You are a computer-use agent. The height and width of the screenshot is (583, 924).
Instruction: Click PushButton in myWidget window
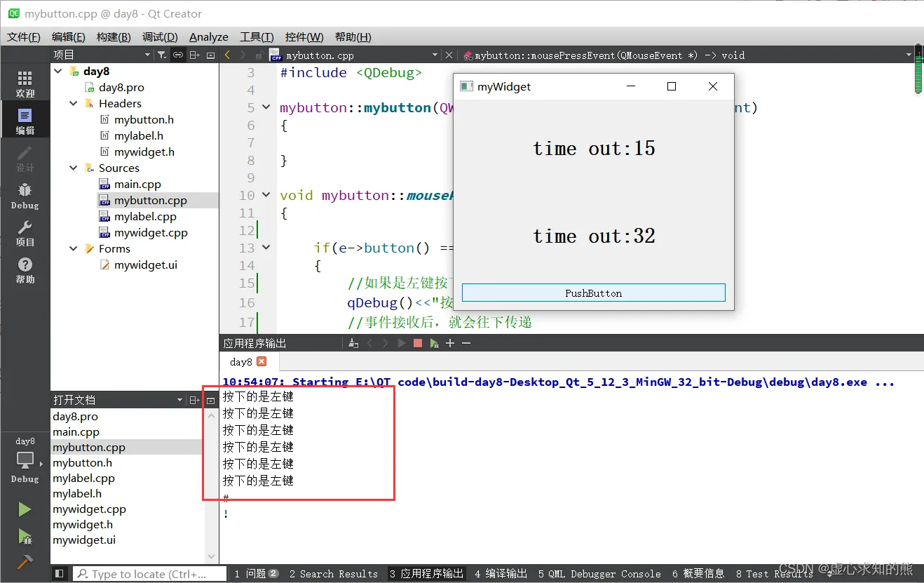pyautogui.click(x=593, y=293)
